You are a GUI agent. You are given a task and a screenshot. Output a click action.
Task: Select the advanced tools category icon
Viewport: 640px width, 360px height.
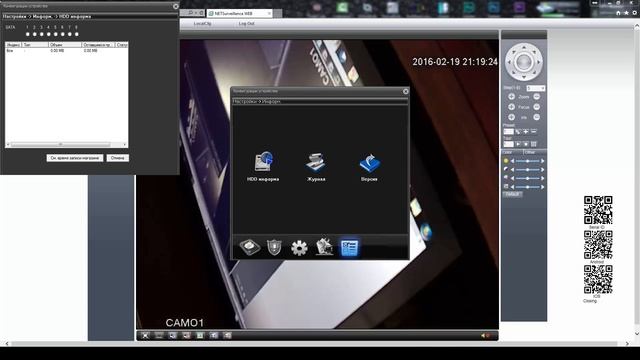[324, 247]
